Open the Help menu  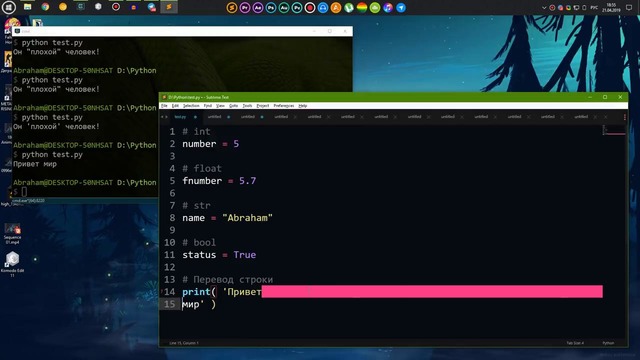[x=302, y=106]
